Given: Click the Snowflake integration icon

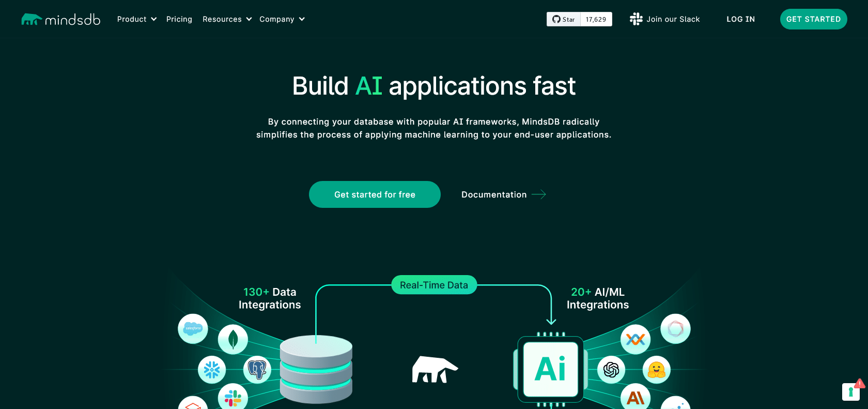Looking at the screenshot, I should 212,370.
